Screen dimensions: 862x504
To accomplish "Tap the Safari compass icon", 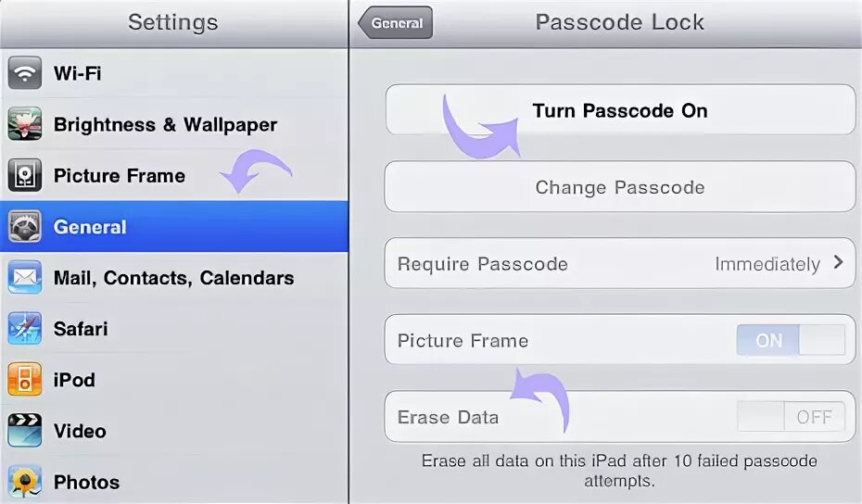I will pyautogui.click(x=25, y=328).
